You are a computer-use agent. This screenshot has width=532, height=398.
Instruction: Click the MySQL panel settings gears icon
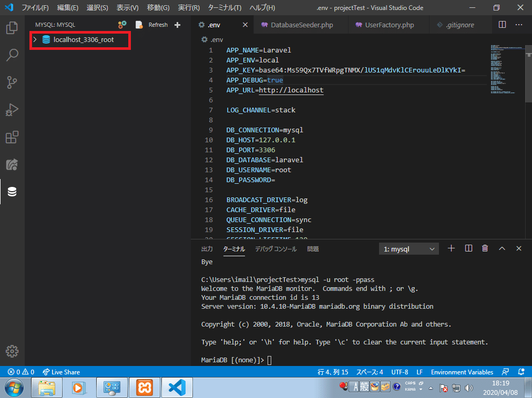tap(122, 24)
